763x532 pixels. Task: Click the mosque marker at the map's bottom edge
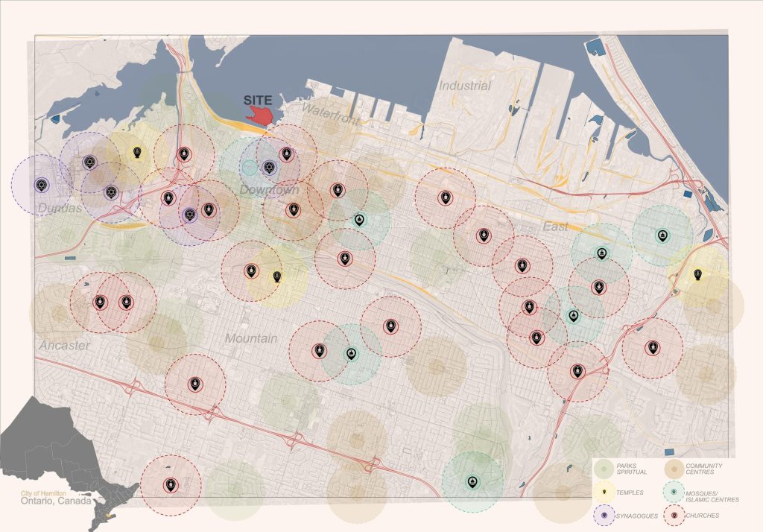coord(472,482)
